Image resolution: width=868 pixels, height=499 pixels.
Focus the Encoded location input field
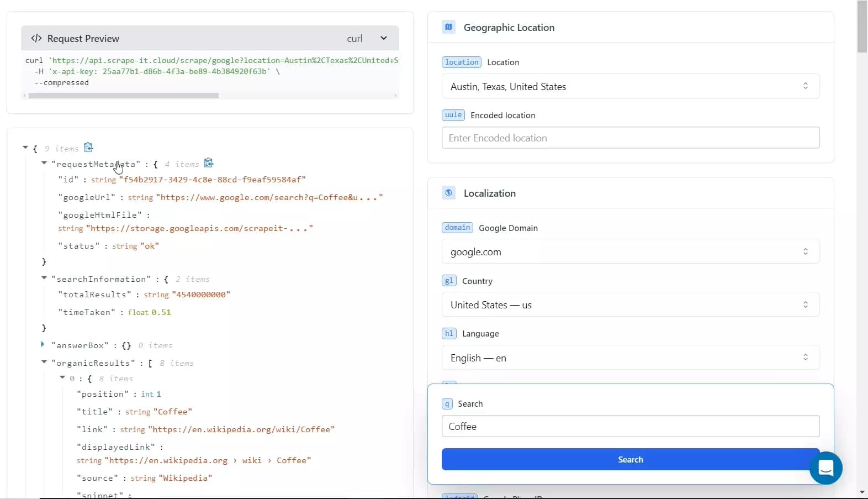(631, 138)
